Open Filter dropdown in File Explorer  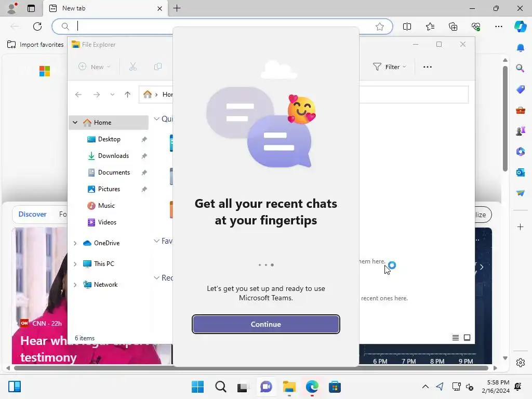coord(389,67)
